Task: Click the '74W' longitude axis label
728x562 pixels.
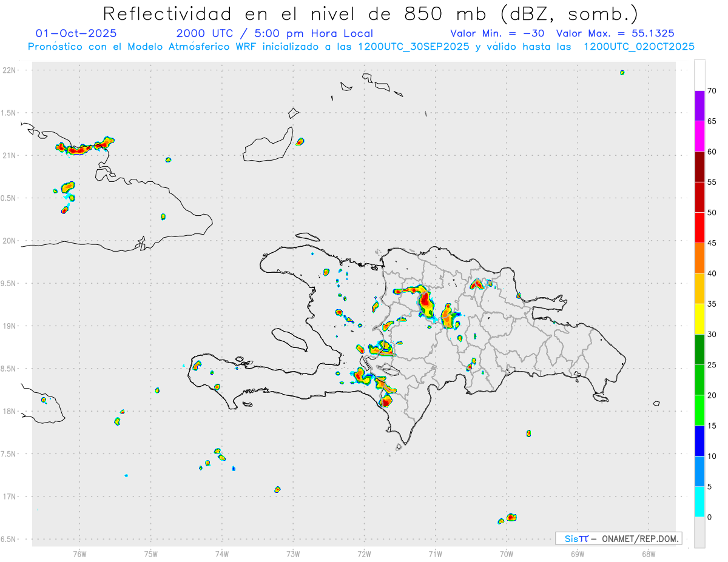Action: pos(222,554)
